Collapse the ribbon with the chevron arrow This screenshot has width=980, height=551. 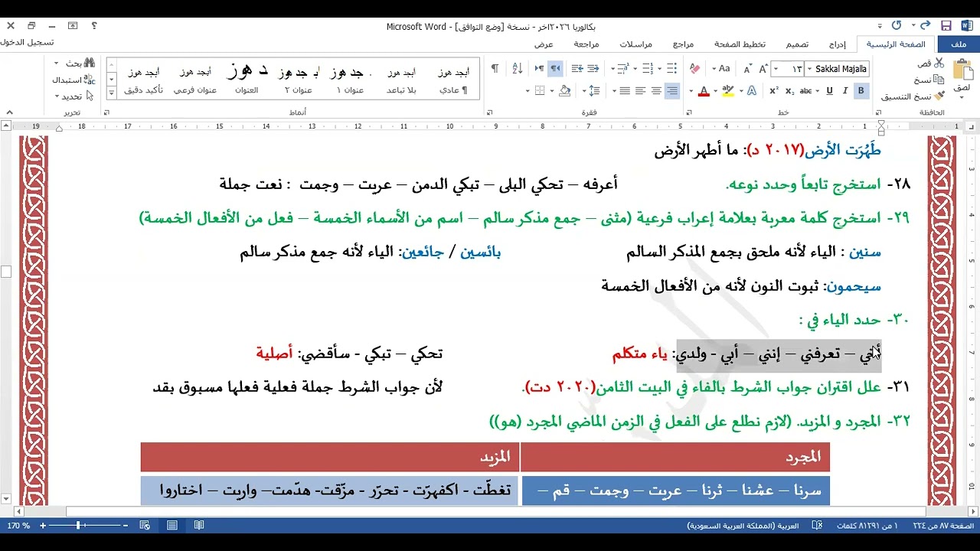[x=11, y=112]
